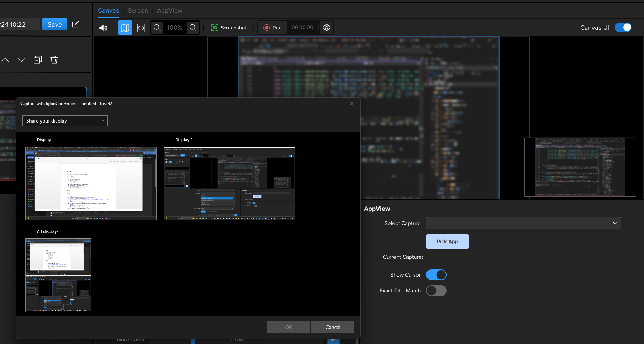
Task: Open the Share your display dropdown
Action: (65, 121)
